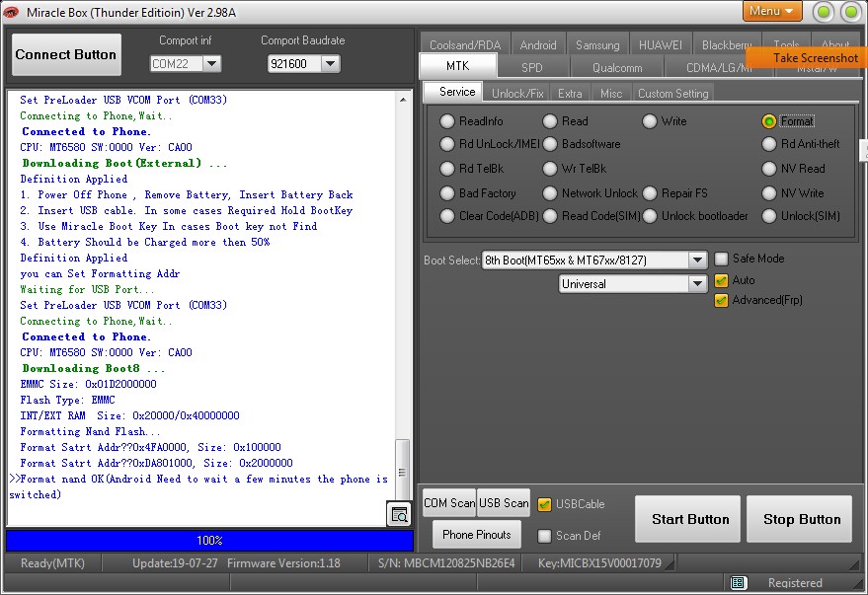
Task: Expand the Boot Select 8th Boot dropdown
Action: (x=697, y=260)
